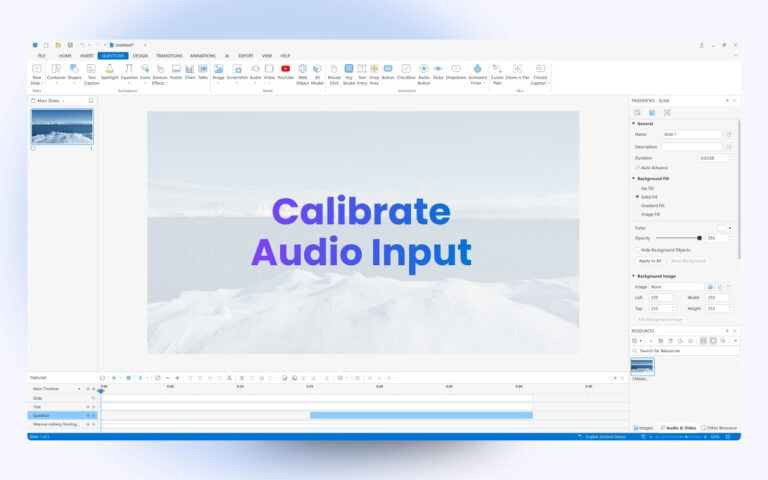Add an Animated Timer
Image resolution: width=768 pixels, height=480 pixels.
[478, 74]
